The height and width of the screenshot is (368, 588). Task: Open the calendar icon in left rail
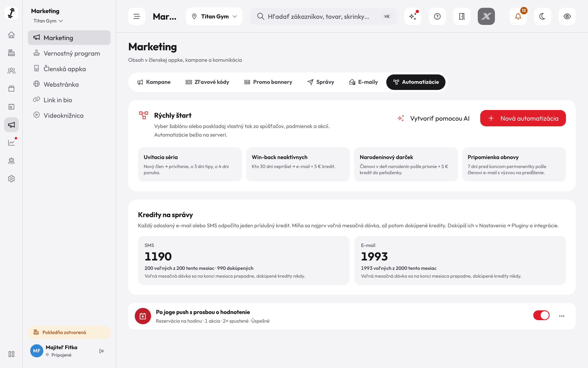click(x=11, y=107)
